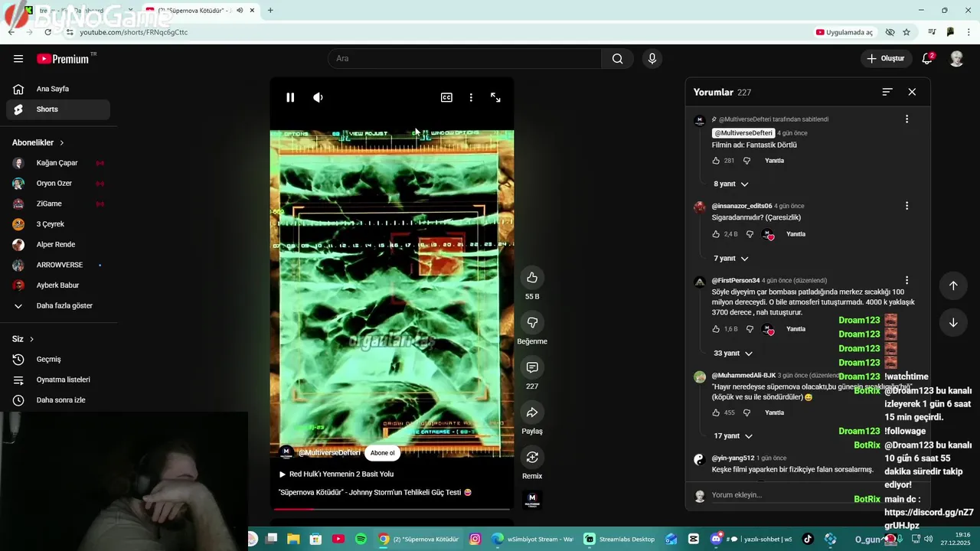Image resolution: width=980 pixels, height=551 pixels.
Task: Open options for pinned MultiverseDefteri comment
Action: [906, 119]
